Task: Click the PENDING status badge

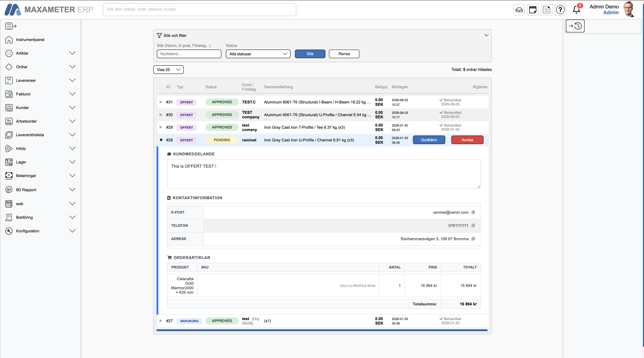Action: coord(222,140)
